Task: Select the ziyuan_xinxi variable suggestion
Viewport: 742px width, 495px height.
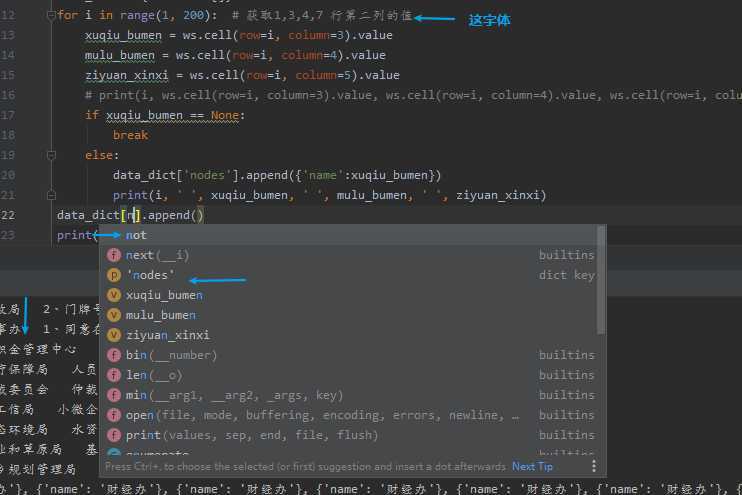Action: [350, 335]
